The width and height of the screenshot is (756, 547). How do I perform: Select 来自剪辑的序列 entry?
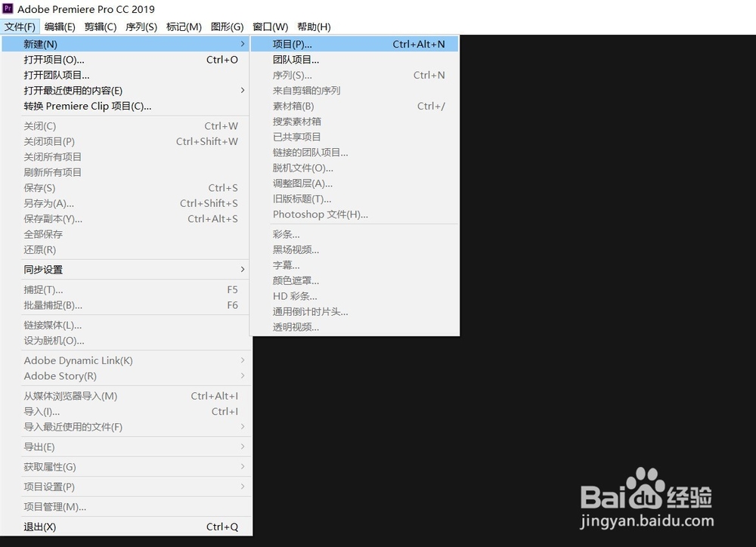click(x=355, y=91)
